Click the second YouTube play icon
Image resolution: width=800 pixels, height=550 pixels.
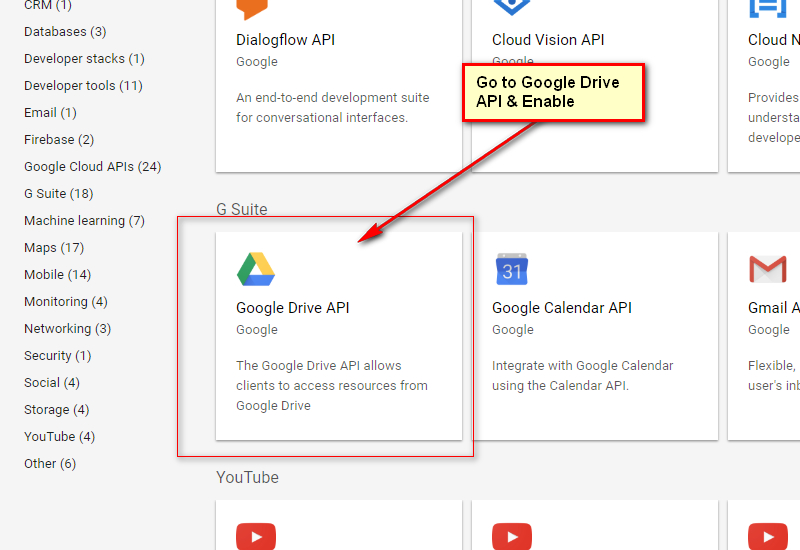512,536
